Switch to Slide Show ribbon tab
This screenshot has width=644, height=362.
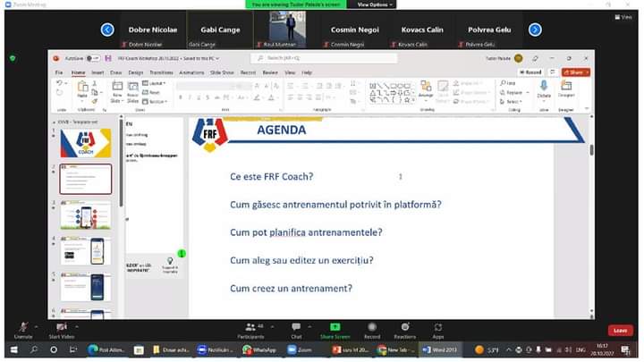pos(222,72)
